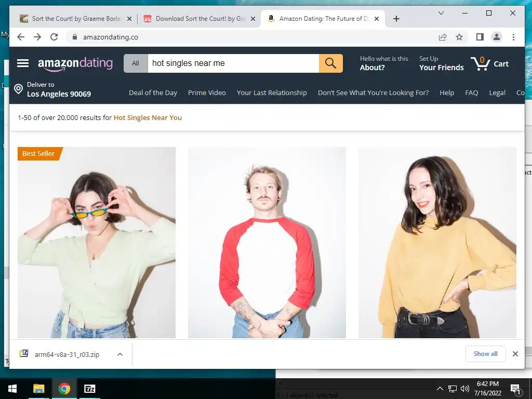The width and height of the screenshot is (532, 399).
Task: Click the browser forward arrow
Action: 37,37
